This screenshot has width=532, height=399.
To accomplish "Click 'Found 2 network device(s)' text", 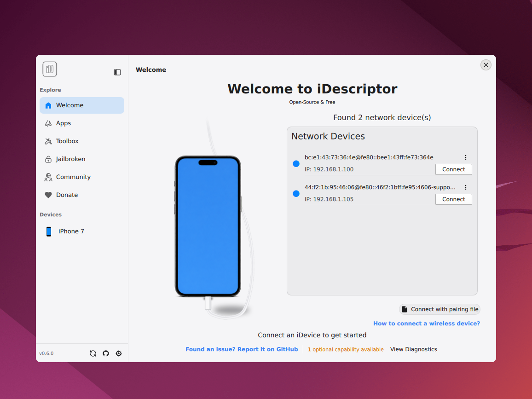I will pos(382,118).
